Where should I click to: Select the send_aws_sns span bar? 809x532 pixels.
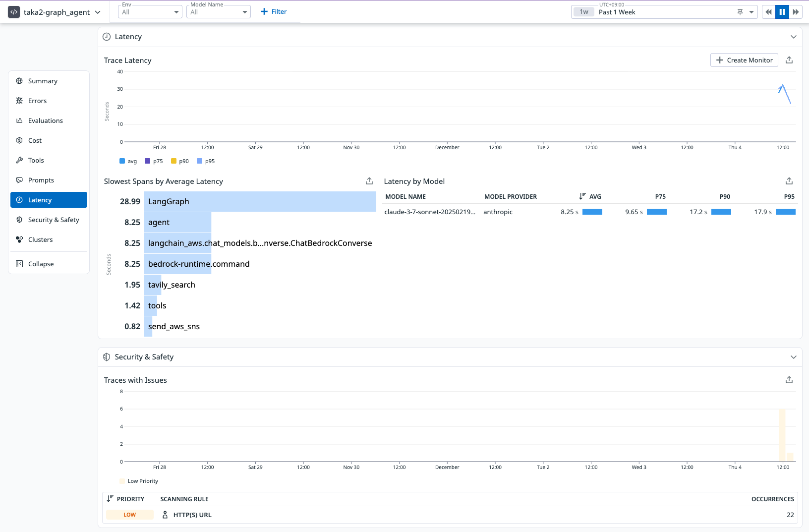pos(148,326)
